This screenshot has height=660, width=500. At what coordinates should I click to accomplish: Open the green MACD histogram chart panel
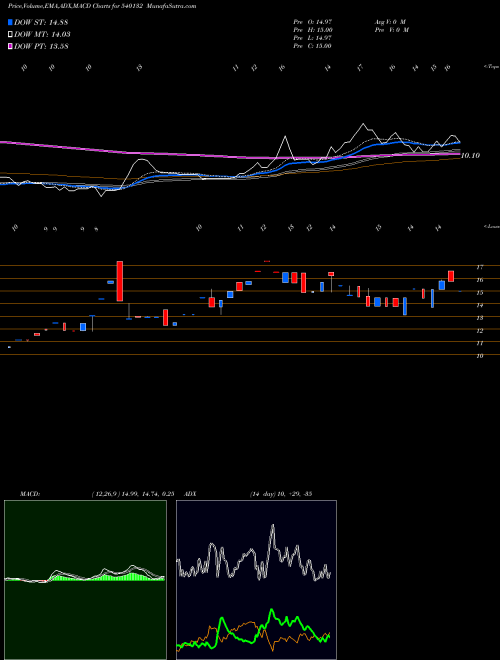pyautogui.click(x=85, y=580)
